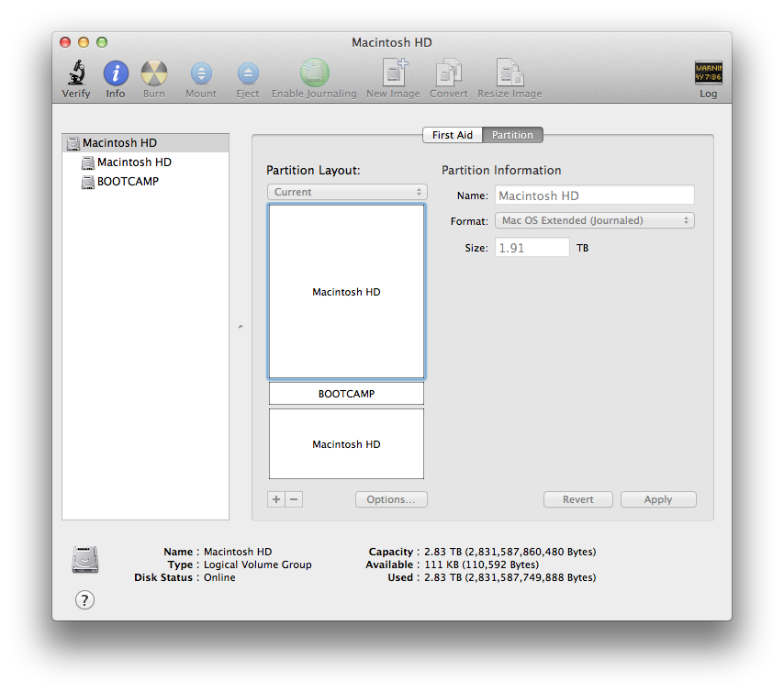Click the Burn toolbar icon

pos(154,73)
